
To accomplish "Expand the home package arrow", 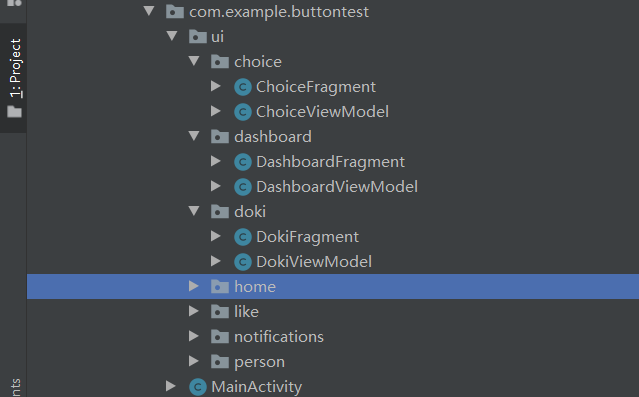I will [194, 286].
